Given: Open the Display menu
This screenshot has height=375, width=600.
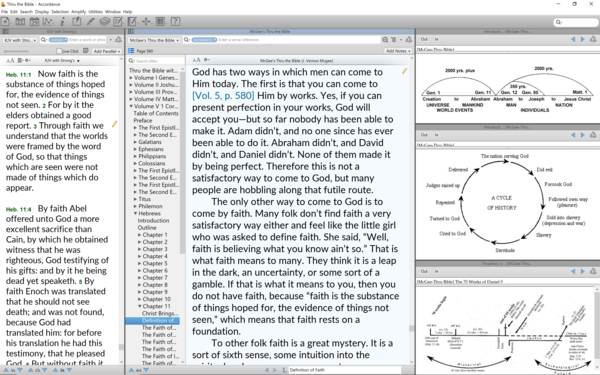Looking at the screenshot, I should [42, 11].
